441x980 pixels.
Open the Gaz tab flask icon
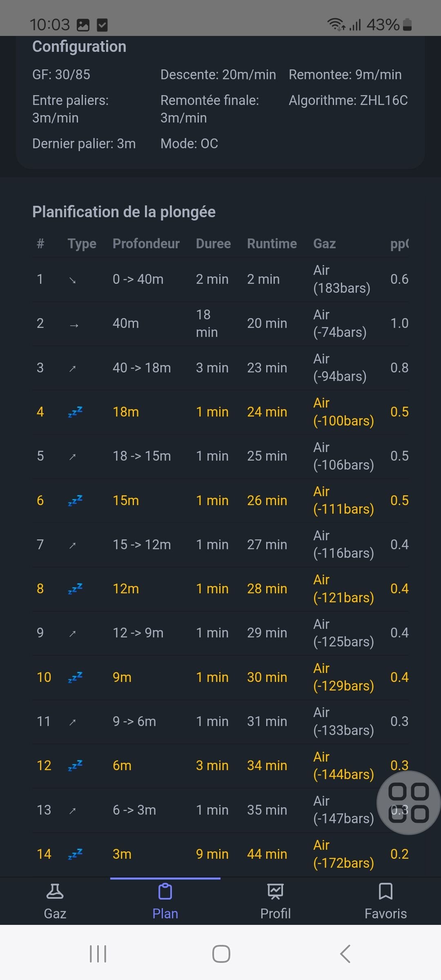tap(55, 891)
